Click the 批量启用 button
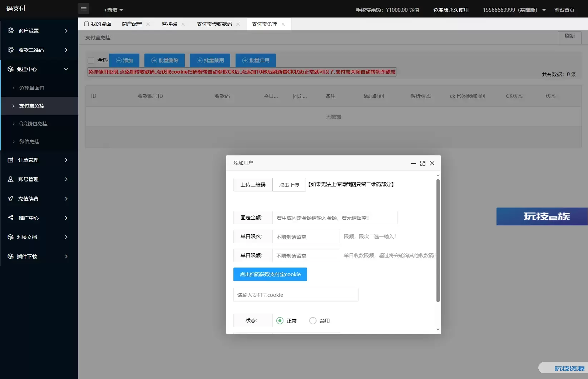Image resolution: width=588 pixels, height=379 pixels. [255, 60]
